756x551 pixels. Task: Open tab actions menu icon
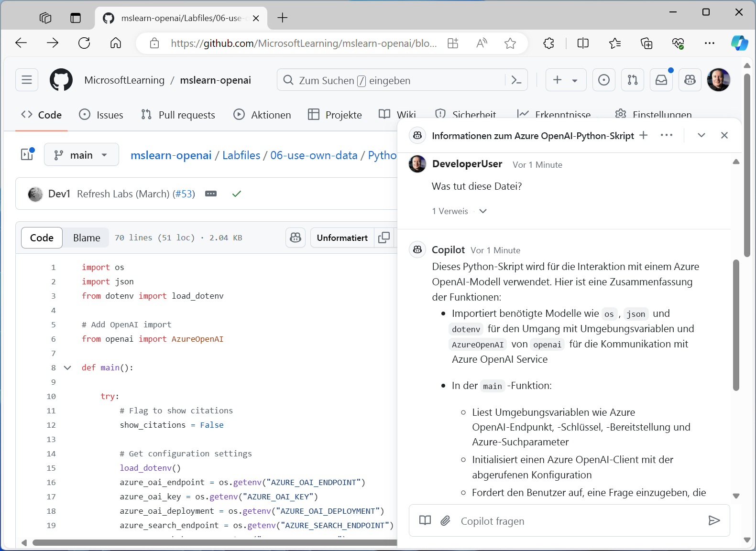(x=76, y=18)
